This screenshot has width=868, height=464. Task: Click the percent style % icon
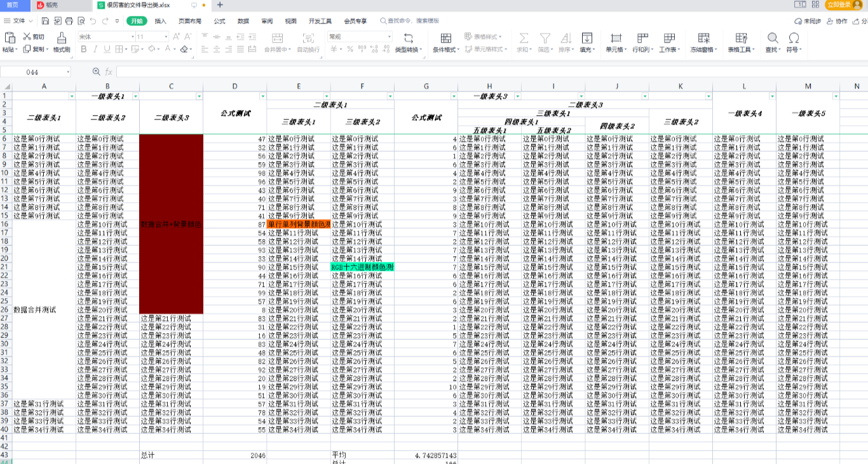pyautogui.click(x=350, y=49)
